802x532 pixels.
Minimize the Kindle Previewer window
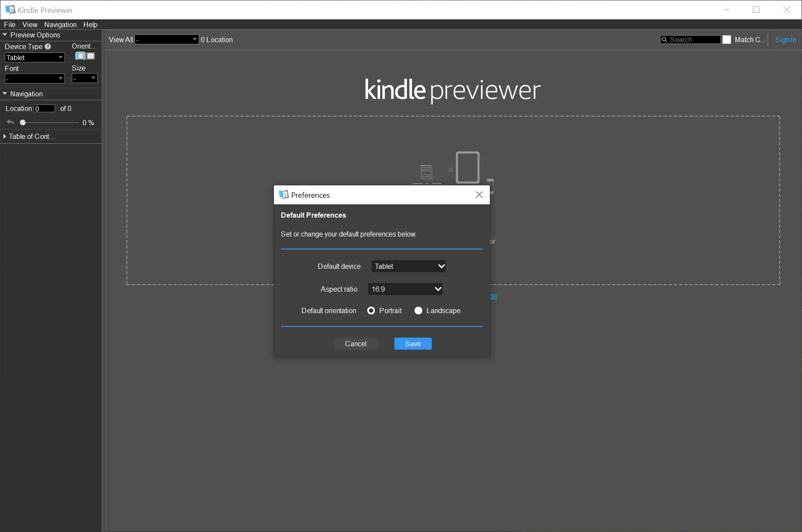click(727, 9)
